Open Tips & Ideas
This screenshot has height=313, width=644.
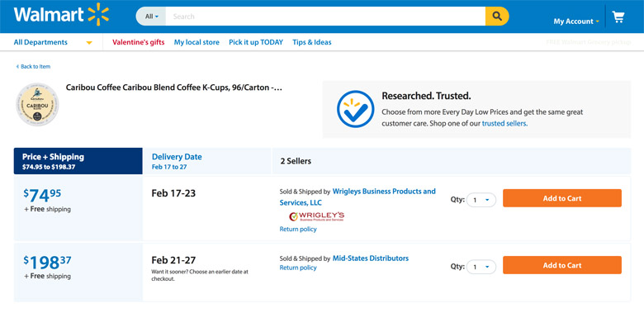tap(312, 42)
